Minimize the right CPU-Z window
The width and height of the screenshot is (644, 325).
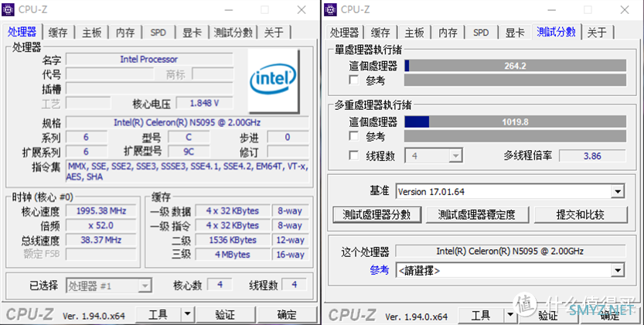coord(551,9)
